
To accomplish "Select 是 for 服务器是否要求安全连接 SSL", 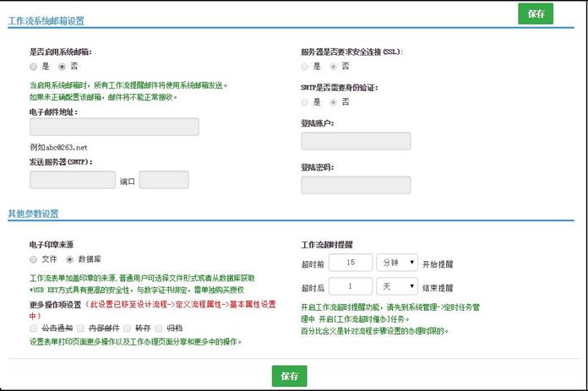I will [304, 67].
